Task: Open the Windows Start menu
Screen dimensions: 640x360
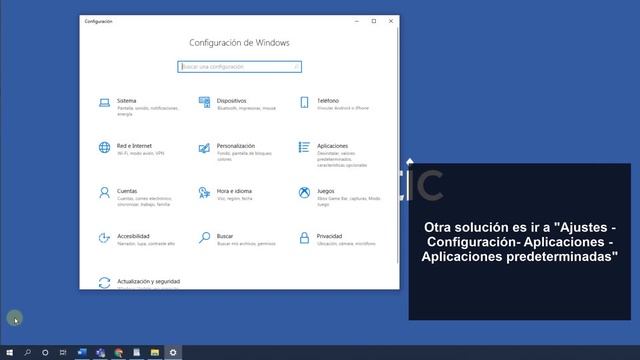Action: (x=9, y=352)
